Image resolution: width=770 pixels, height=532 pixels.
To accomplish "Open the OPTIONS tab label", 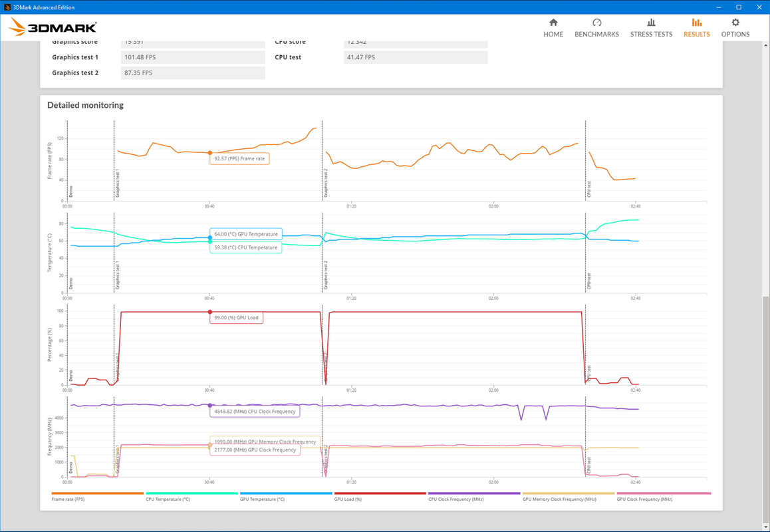I will tap(735, 35).
